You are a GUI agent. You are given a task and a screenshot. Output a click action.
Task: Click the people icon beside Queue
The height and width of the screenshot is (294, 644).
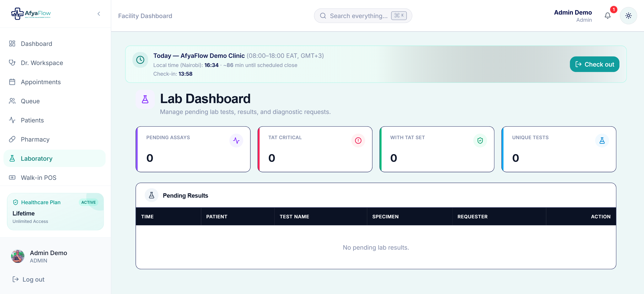tap(12, 101)
